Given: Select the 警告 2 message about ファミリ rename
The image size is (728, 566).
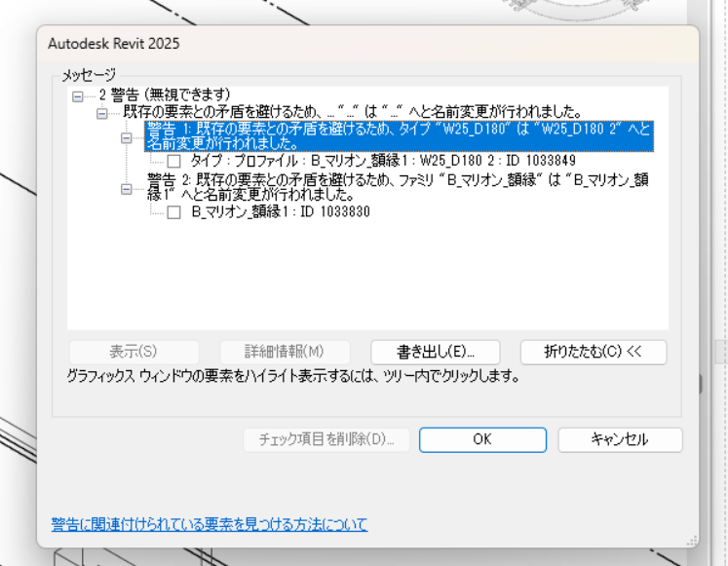Looking at the screenshot, I should pyautogui.click(x=398, y=187).
